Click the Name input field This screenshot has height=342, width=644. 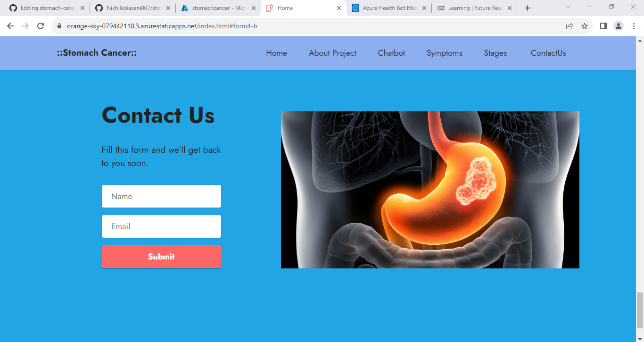tap(161, 196)
